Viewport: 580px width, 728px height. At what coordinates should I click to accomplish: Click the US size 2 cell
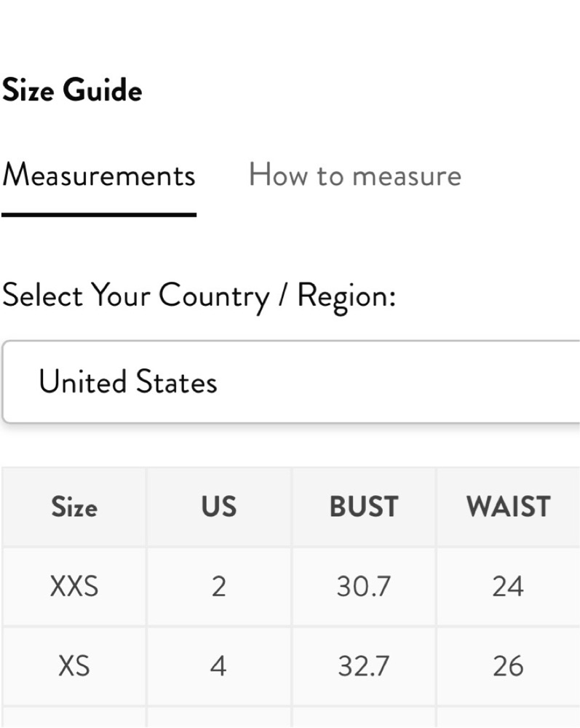(x=219, y=587)
